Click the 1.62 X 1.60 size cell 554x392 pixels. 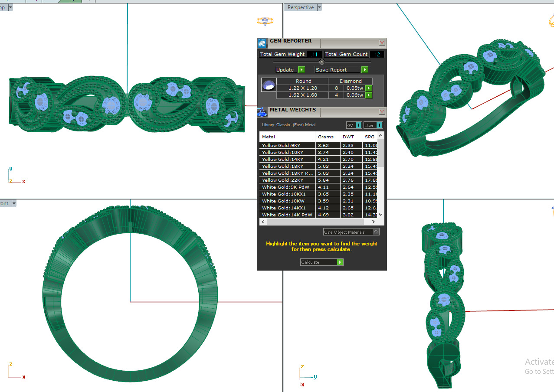[x=303, y=95]
